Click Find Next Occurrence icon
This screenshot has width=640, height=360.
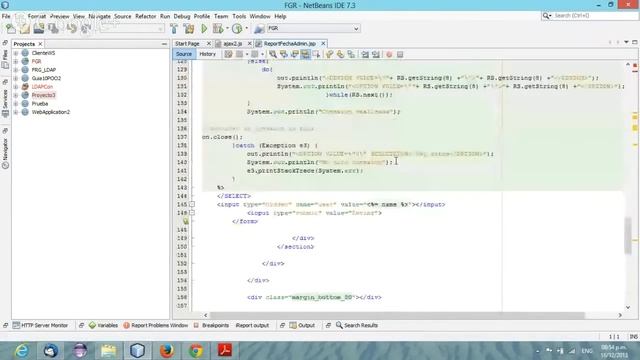[x=294, y=54]
